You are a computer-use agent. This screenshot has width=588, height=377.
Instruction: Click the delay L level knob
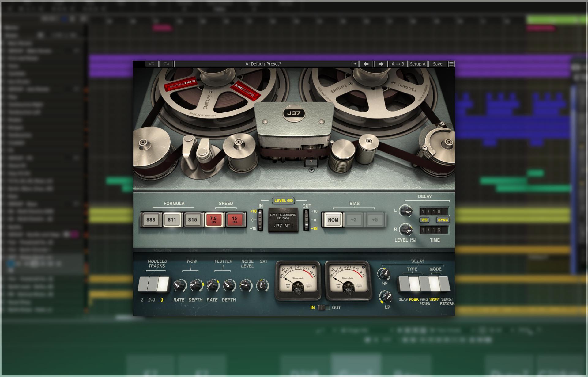tap(406, 211)
